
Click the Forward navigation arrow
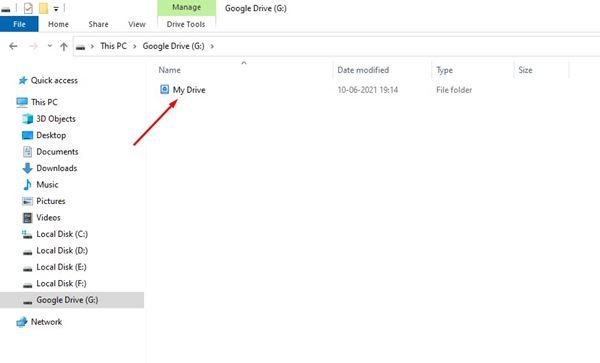click(34, 46)
